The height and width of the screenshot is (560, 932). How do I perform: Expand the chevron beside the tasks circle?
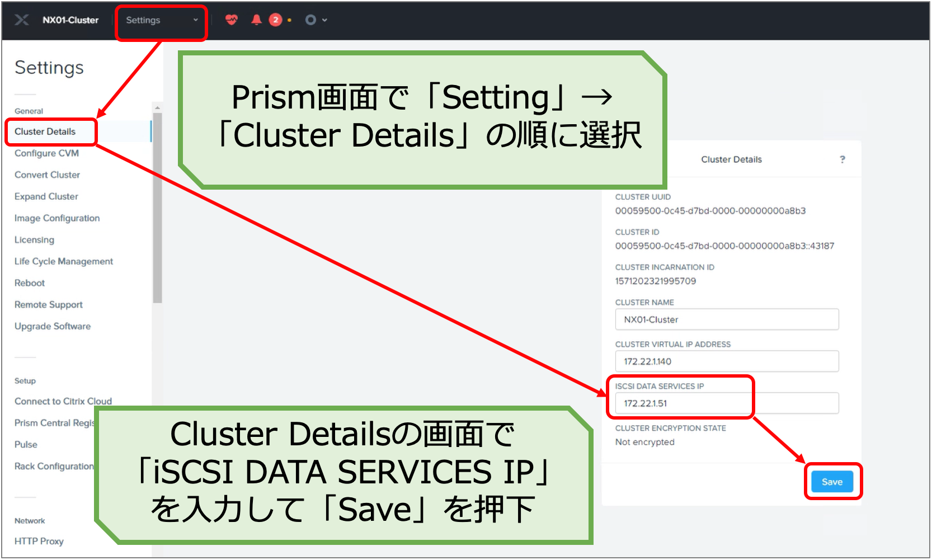[x=324, y=20]
